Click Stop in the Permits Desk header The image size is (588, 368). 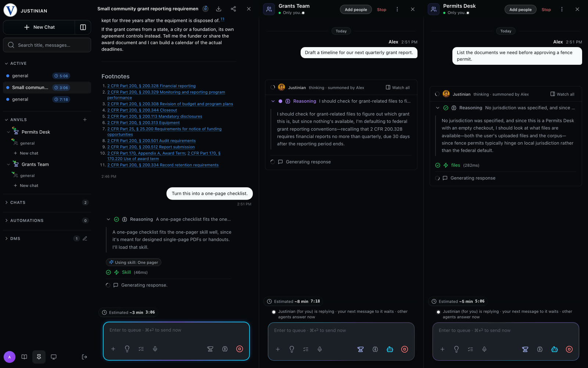point(546,10)
